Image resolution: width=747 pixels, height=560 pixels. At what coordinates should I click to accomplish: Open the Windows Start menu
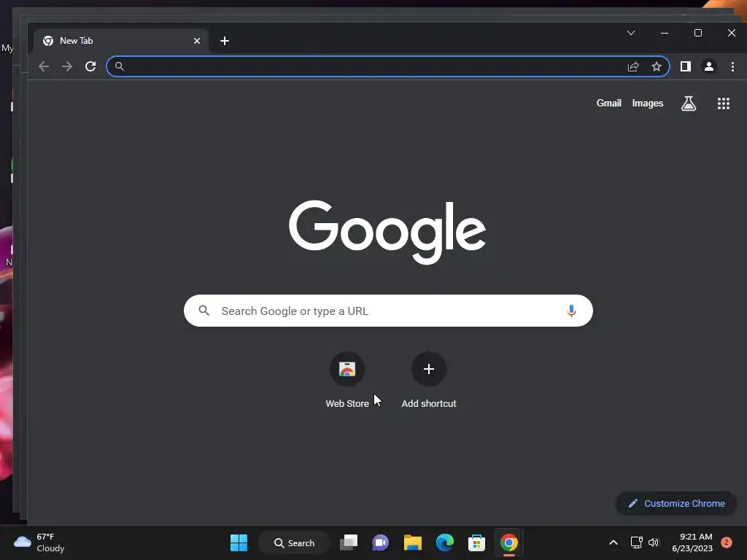coord(239,542)
